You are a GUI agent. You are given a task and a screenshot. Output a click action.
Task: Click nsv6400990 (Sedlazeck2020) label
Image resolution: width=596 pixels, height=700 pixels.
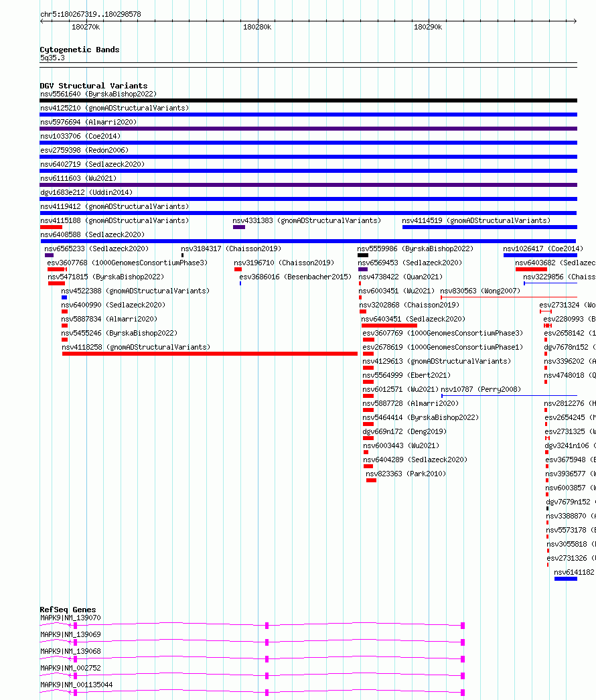click(113, 305)
